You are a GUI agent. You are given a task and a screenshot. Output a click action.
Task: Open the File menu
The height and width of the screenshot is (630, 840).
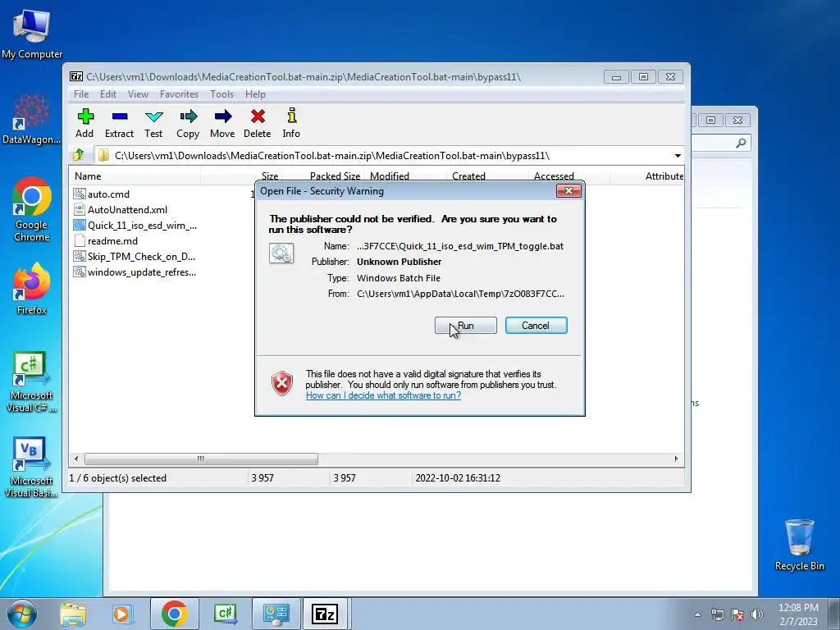(x=81, y=94)
